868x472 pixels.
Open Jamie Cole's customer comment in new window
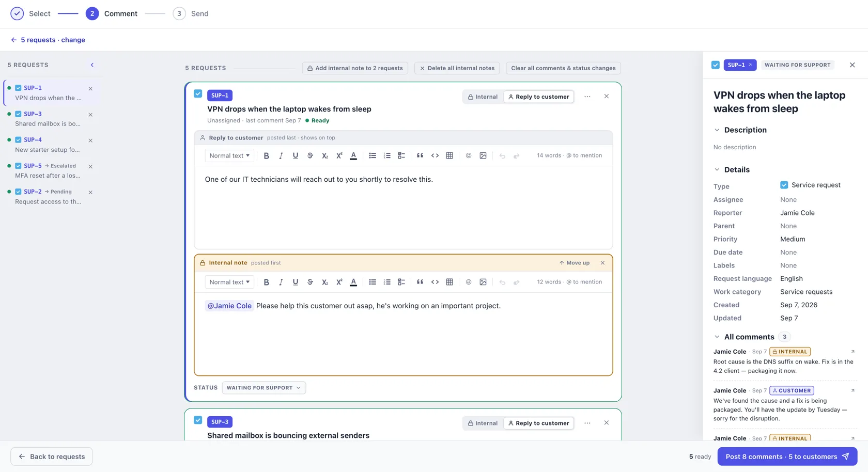tap(853, 390)
